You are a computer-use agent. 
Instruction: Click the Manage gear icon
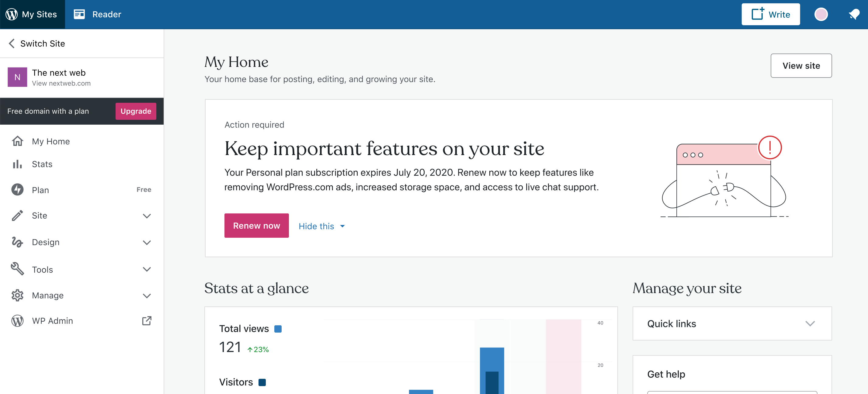18,295
